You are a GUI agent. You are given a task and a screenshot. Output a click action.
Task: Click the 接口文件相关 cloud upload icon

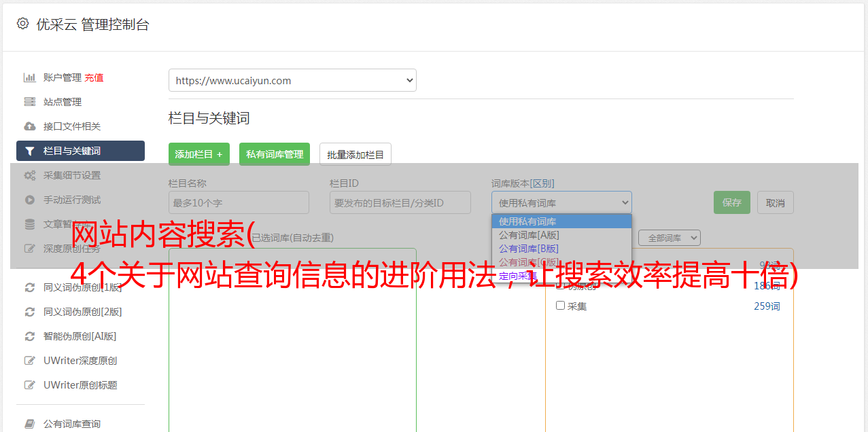[29, 126]
